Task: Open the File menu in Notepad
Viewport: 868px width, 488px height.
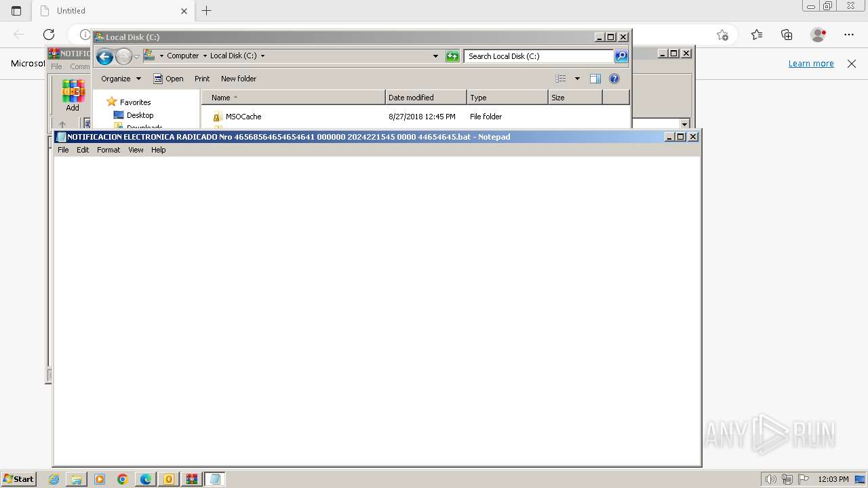Action: 63,150
